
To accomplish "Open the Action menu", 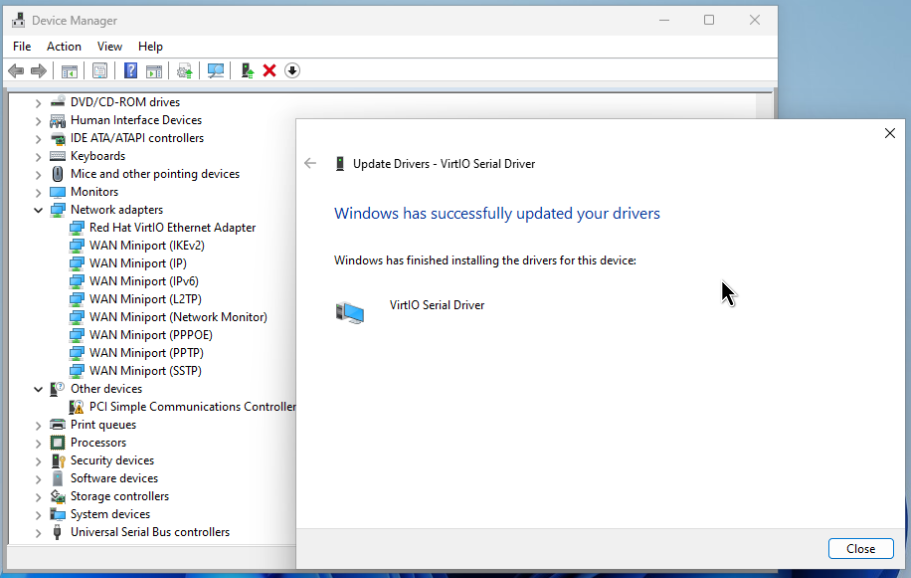I will point(64,46).
